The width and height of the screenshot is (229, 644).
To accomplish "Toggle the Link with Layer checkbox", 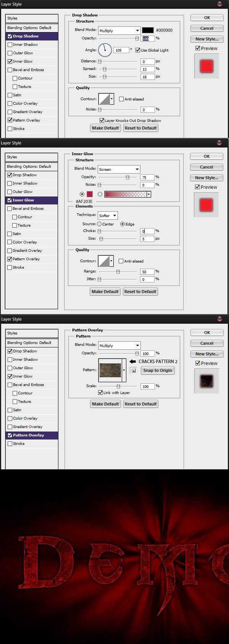I will [101, 393].
